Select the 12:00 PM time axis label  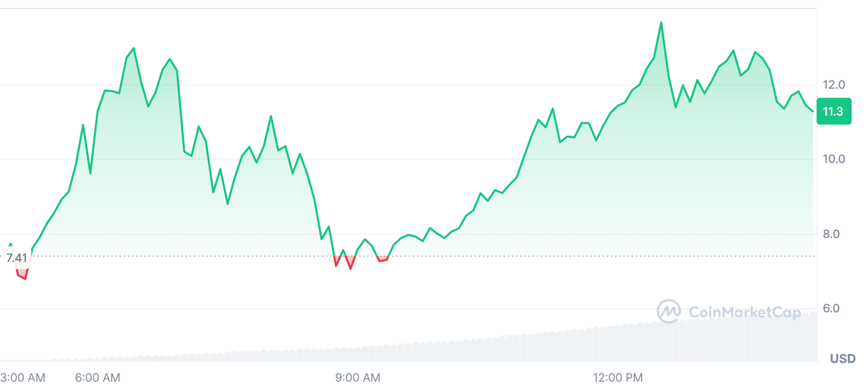pos(618,378)
